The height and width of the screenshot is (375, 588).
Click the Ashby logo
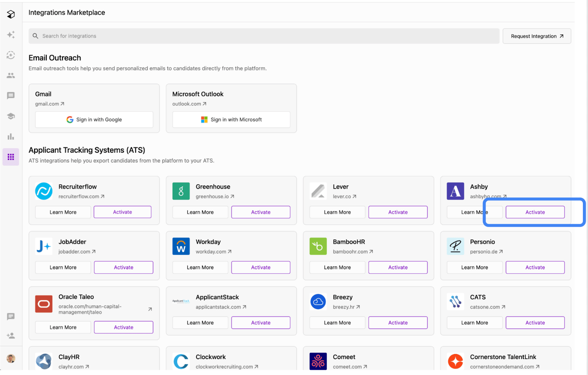[x=455, y=191]
